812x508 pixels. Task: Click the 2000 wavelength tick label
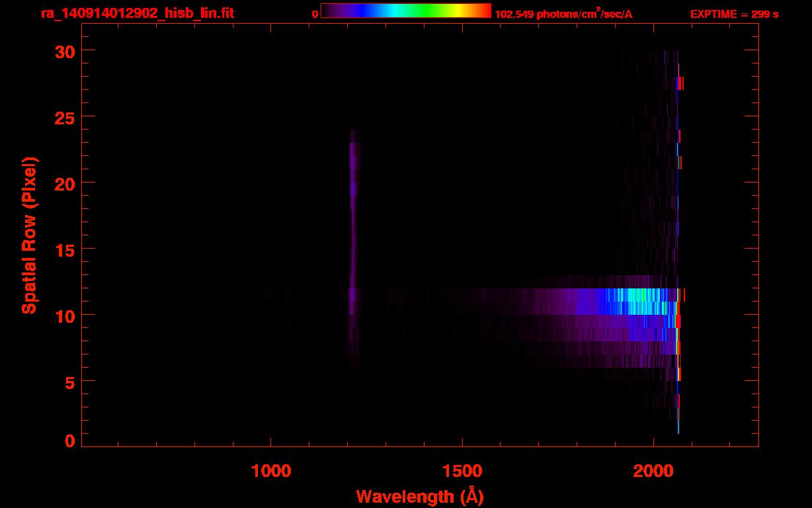pyautogui.click(x=653, y=470)
